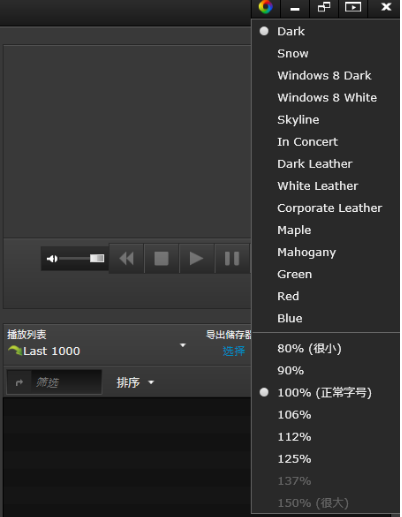
Task: Choose the Windows 8 White skin
Action: [325, 98]
